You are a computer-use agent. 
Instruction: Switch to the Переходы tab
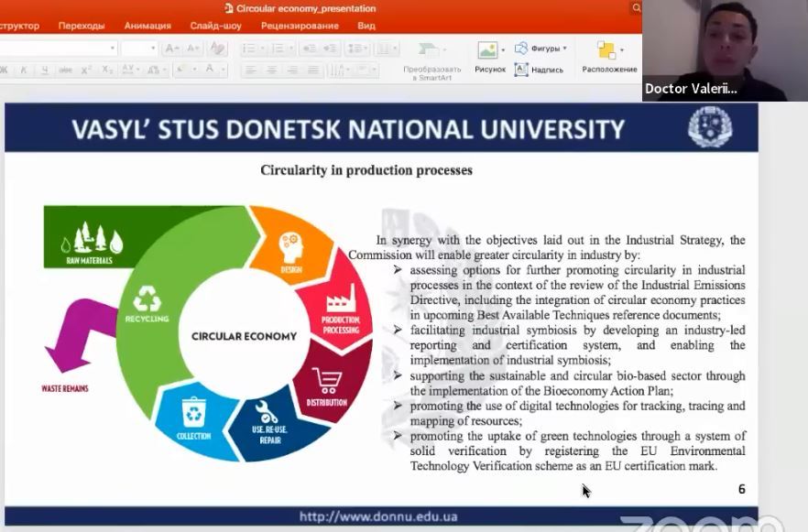click(x=82, y=26)
